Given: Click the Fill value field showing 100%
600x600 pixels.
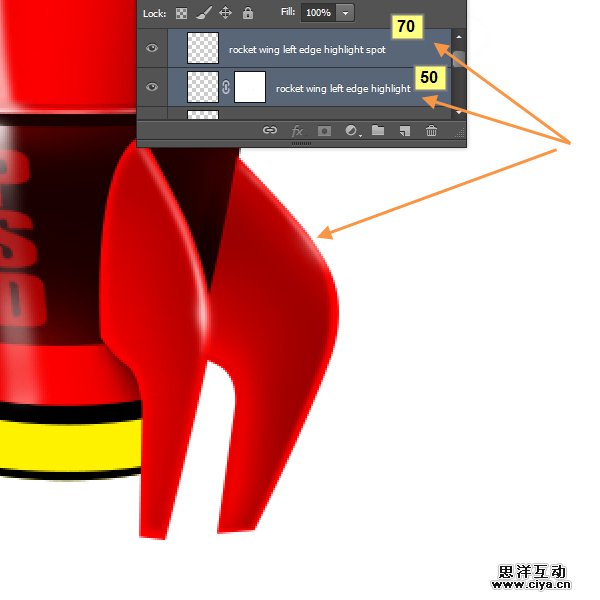Looking at the screenshot, I should (x=318, y=13).
